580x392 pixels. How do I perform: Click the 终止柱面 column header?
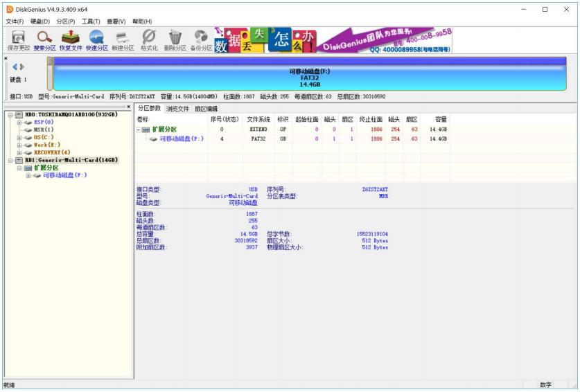coord(371,119)
